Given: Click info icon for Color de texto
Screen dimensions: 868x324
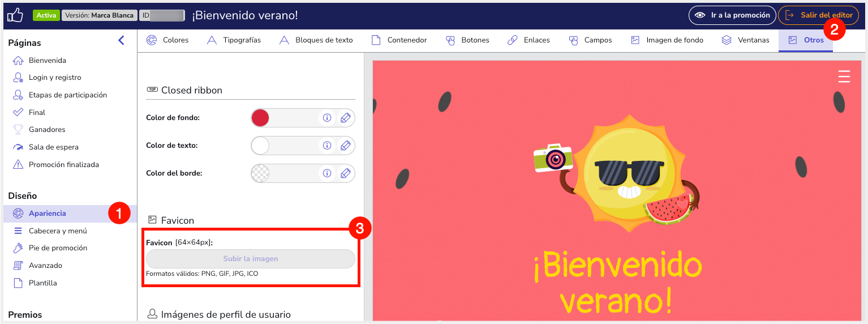Looking at the screenshot, I should pos(326,146).
